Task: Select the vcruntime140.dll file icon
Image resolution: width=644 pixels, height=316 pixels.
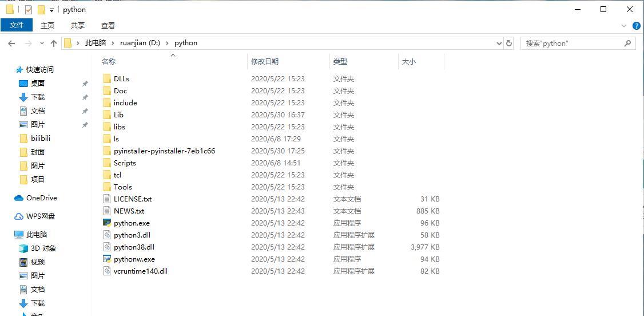Action: (x=107, y=271)
